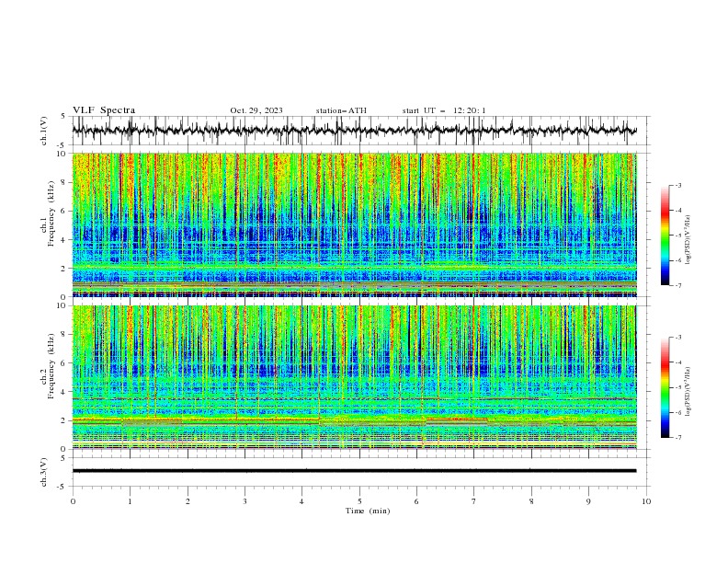Screen dimensions: 728x563
Task: Click the "4" tick on ch.1 frequency axis
Action: 64,240
